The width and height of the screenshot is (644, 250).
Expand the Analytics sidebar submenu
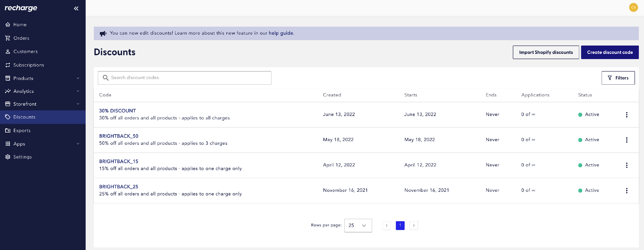click(78, 91)
